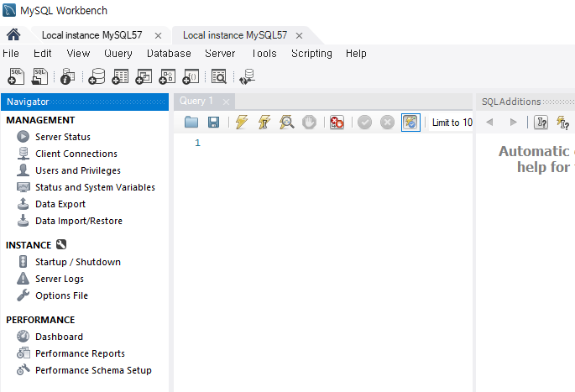Screen dimensions: 575x392
Task: Go back in SQL Additions help
Action: click(489, 122)
